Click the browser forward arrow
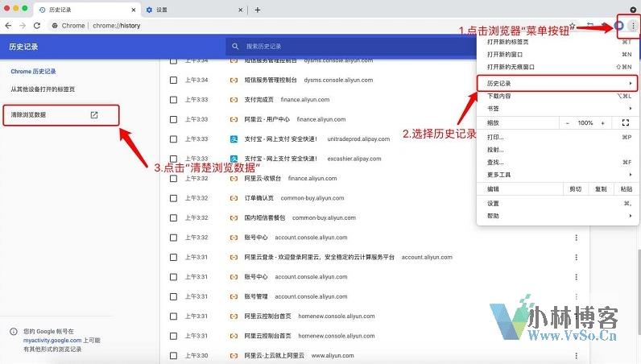641x364 pixels. 23,25
